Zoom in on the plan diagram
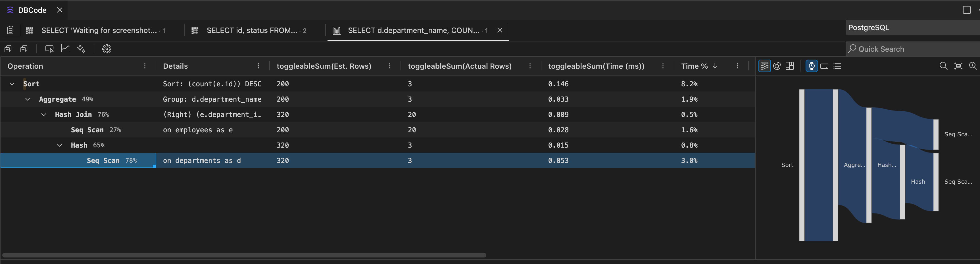 pyautogui.click(x=973, y=66)
